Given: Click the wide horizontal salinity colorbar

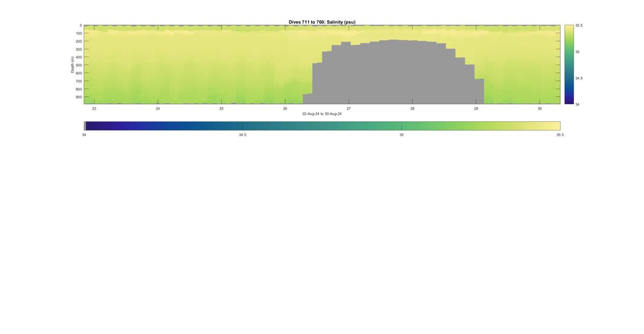Looking at the screenshot, I should [x=322, y=126].
